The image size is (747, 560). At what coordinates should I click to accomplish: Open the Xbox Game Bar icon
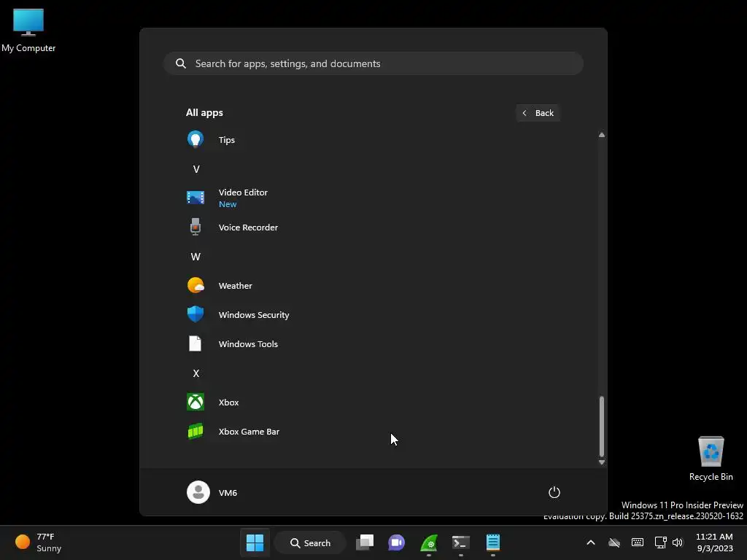[196, 431]
